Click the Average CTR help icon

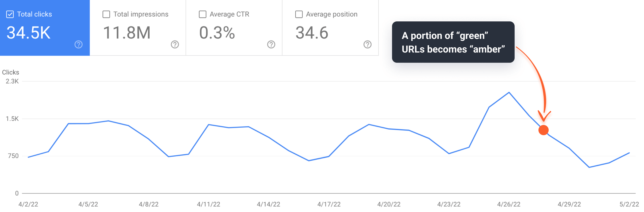[x=271, y=45]
